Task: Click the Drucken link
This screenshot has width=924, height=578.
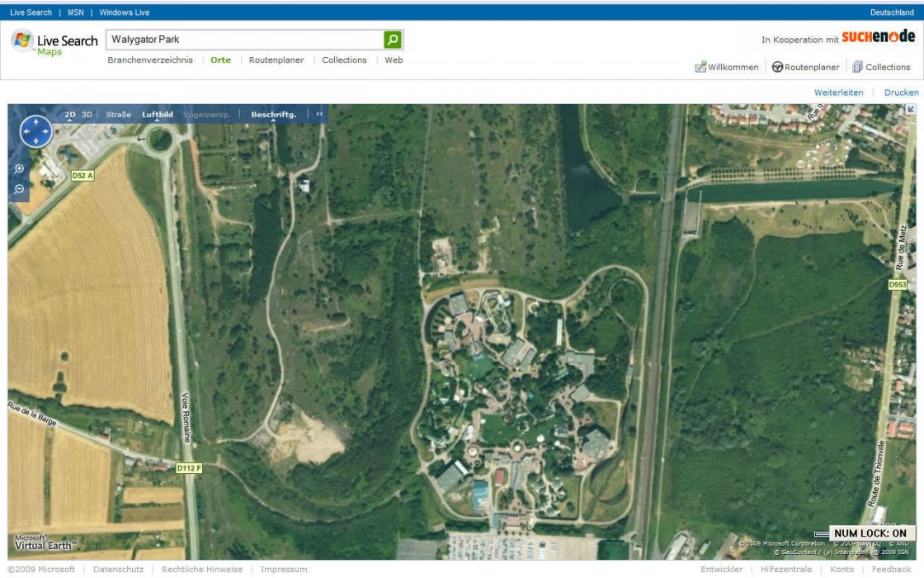Action: tap(901, 92)
